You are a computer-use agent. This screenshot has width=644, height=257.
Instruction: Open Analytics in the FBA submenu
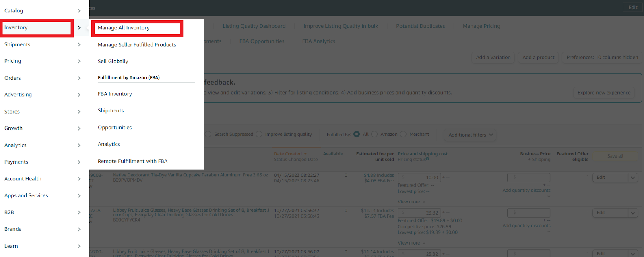coord(109,144)
